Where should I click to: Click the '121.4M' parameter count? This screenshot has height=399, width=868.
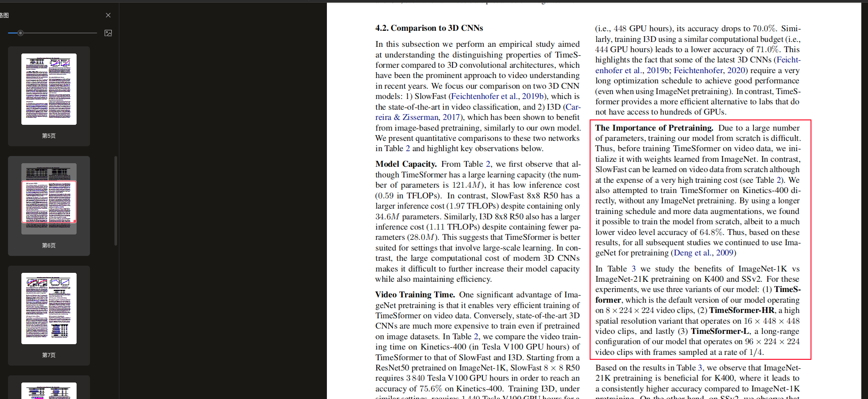467,185
